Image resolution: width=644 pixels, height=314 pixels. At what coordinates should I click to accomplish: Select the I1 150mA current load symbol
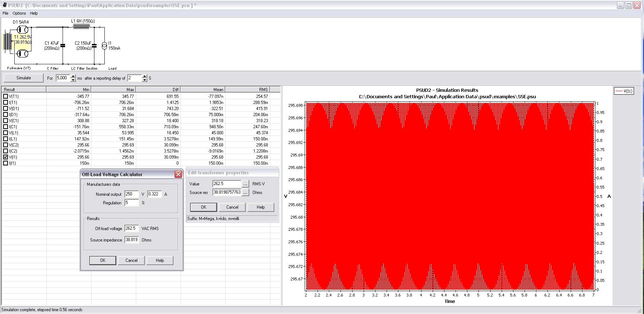coord(104,45)
